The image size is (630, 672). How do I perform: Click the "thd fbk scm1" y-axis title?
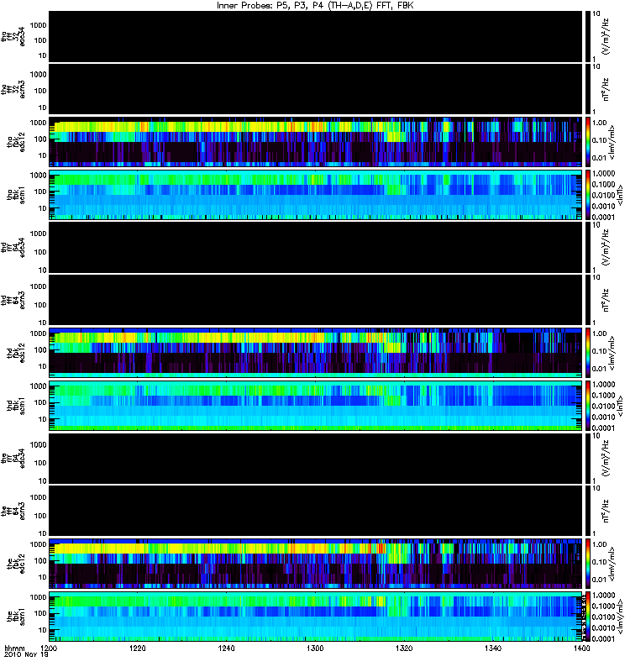point(16,406)
